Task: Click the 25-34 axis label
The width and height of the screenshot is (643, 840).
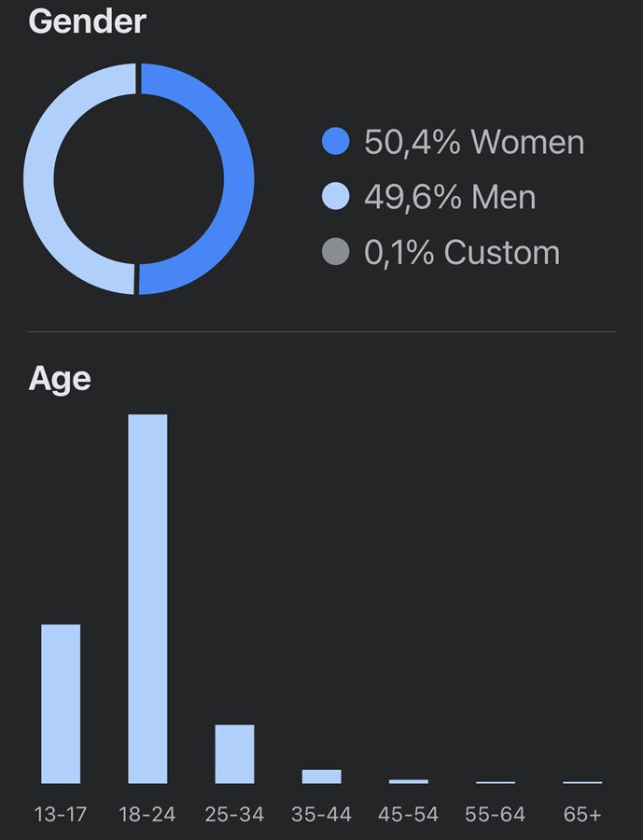Action: pos(234,815)
